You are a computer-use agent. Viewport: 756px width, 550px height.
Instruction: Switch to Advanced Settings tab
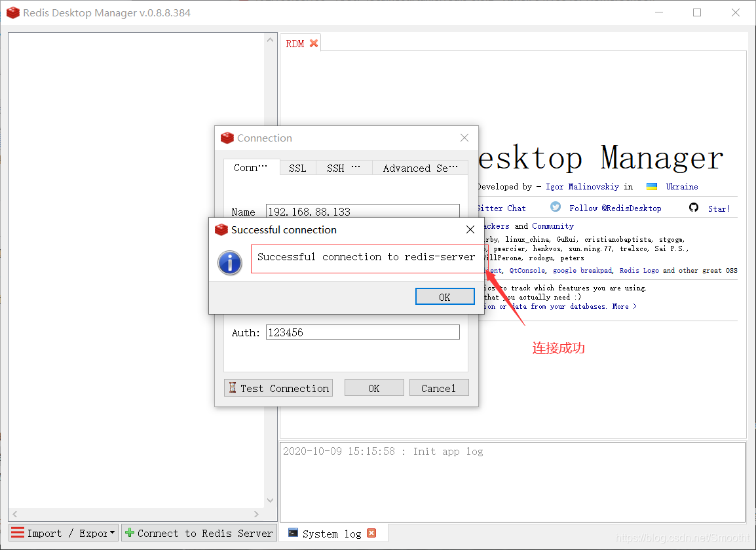point(420,168)
